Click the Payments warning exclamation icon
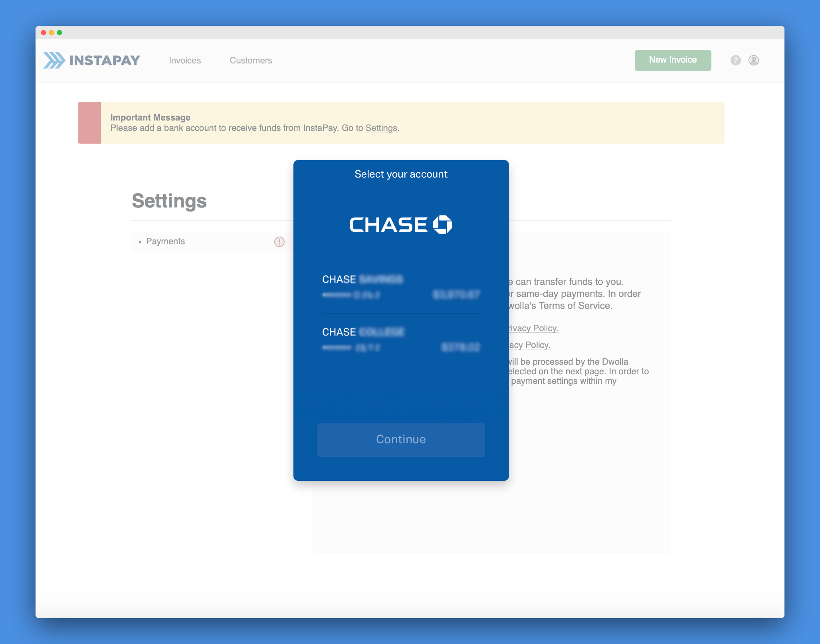Screen dimensions: 820x644 pyautogui.click(x=279, y=242)
